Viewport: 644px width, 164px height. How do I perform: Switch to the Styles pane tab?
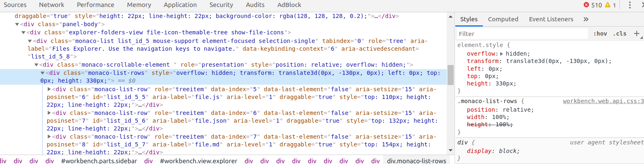(x=469, y=19)
